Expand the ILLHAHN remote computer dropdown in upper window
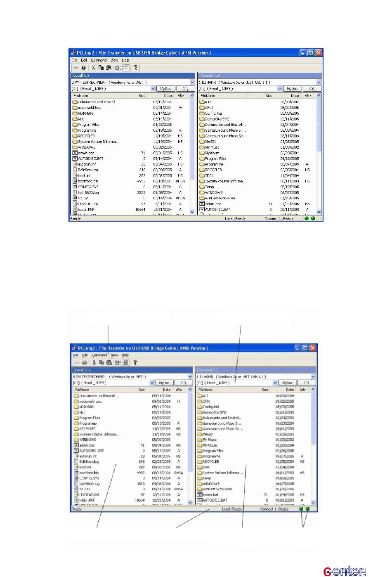Screen dimensions: 392x577 click(319, 82)
